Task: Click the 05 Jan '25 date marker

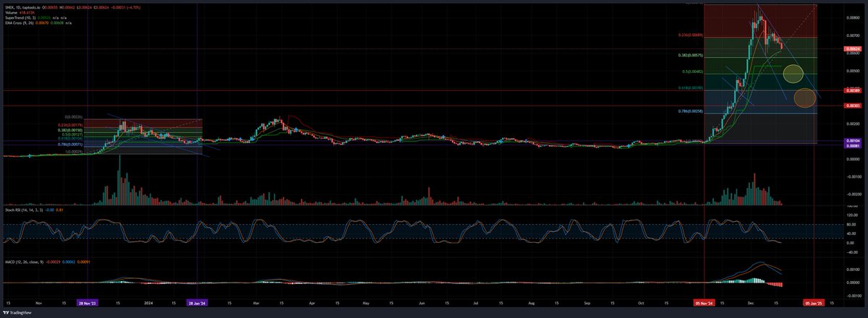Action: [x=815, y=304]
